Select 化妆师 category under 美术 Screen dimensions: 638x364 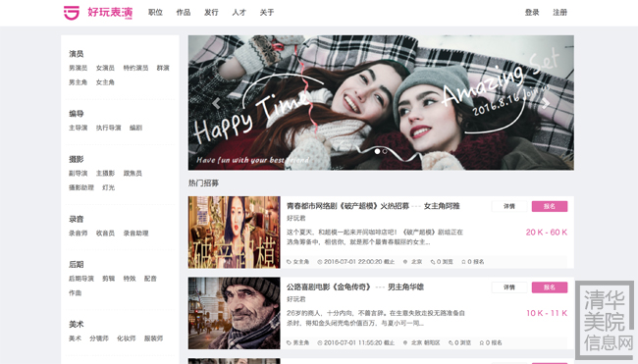(x=127, y=338)
